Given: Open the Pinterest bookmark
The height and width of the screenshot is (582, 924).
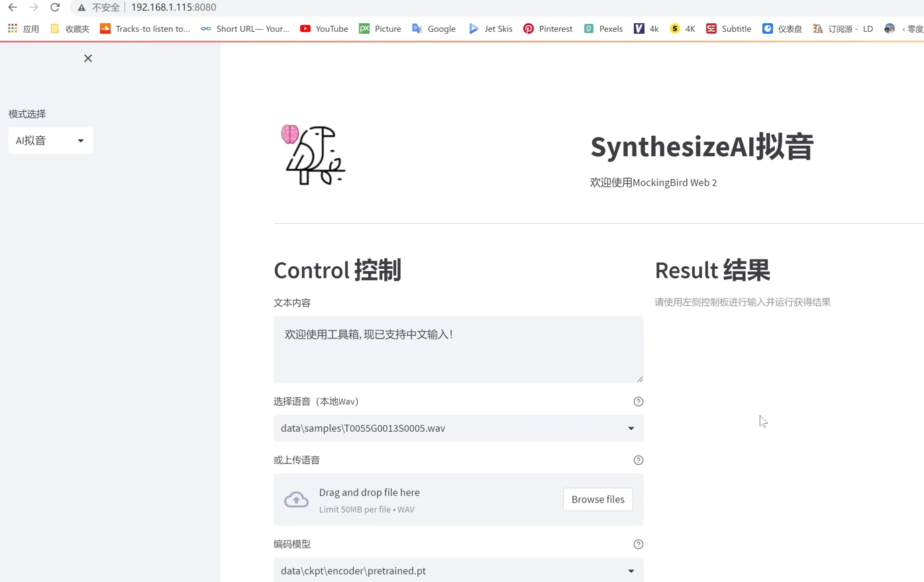Looking at the screenshot, I should coord(548,28).
